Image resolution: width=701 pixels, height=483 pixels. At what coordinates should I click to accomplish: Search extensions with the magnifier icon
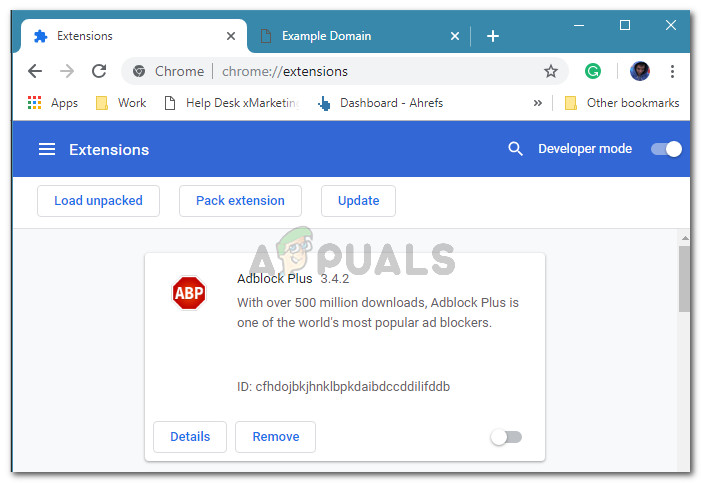(515, 148)
